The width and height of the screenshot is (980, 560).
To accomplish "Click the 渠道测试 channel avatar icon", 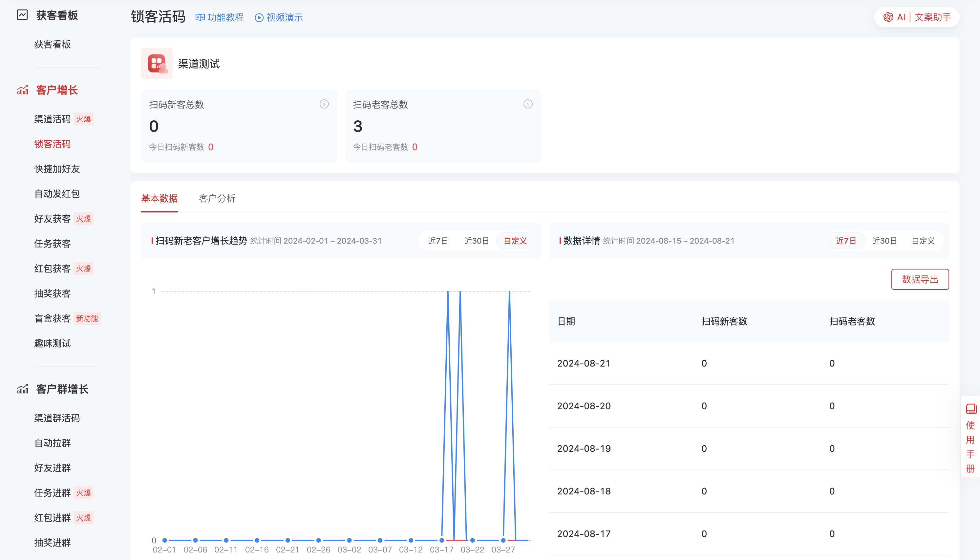I will tap(157, 64).
